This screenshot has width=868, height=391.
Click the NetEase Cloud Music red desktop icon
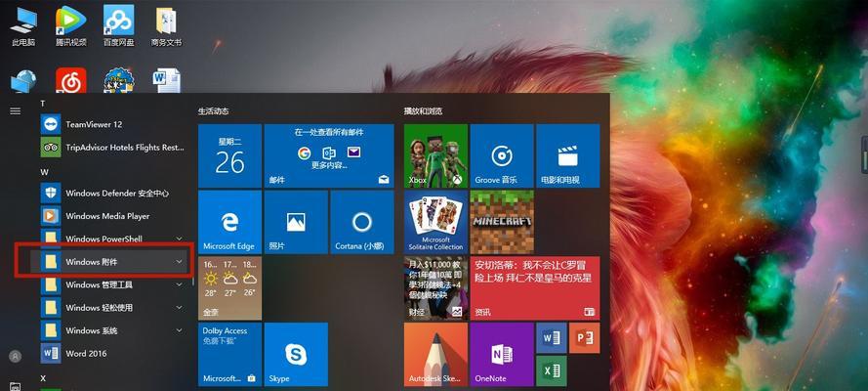click(71, 81)
